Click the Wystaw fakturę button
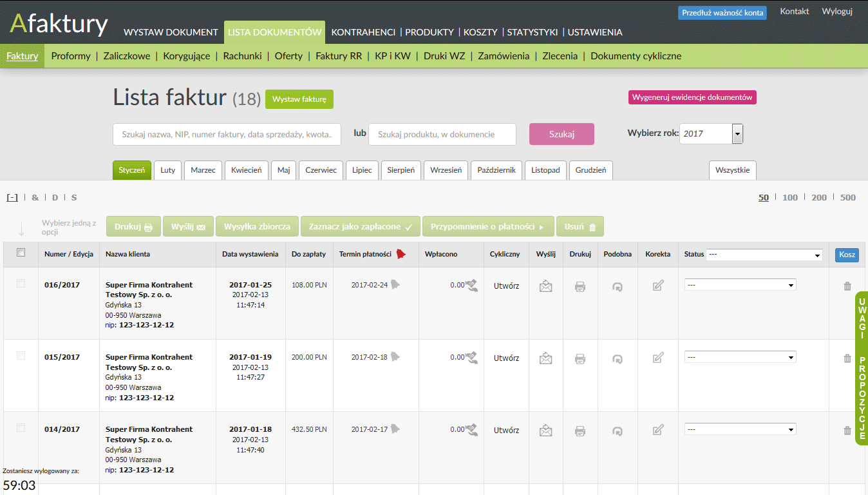This screenshot has width=868, height=495. tap(299, 99)
